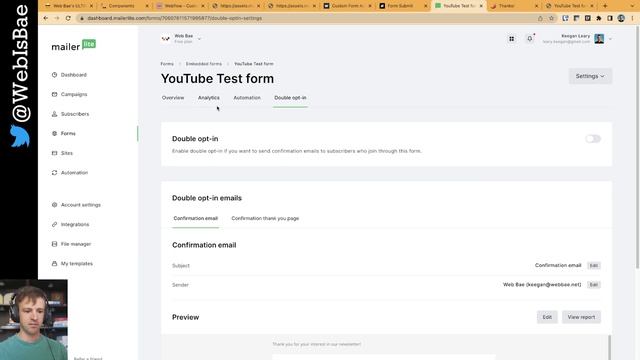Screen dimensions: 640x360
Task: Select the Confirmation email tab
Action: tap(196, 218)
